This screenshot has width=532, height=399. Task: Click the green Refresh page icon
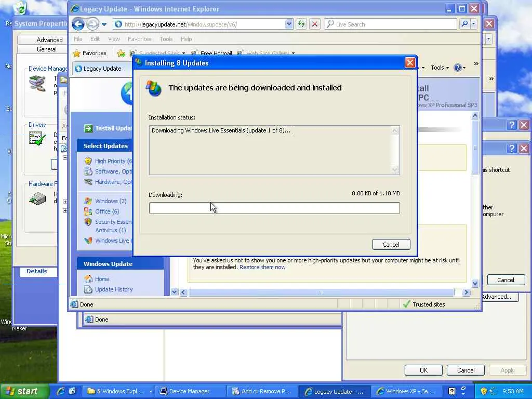pos(301,24)
